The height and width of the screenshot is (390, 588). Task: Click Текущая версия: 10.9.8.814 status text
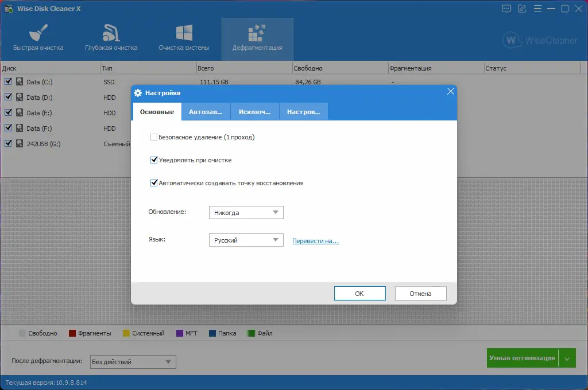tap(46, 383)
